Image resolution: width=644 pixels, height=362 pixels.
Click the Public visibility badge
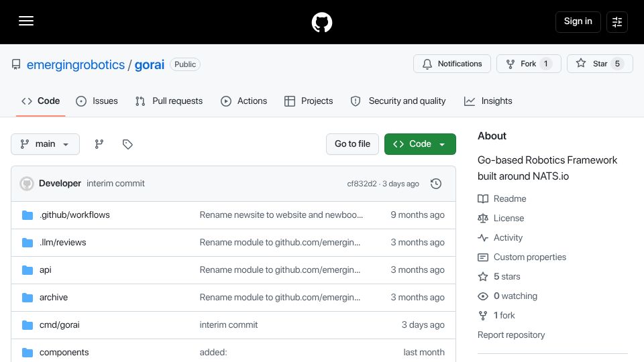(x=185, y=64)
